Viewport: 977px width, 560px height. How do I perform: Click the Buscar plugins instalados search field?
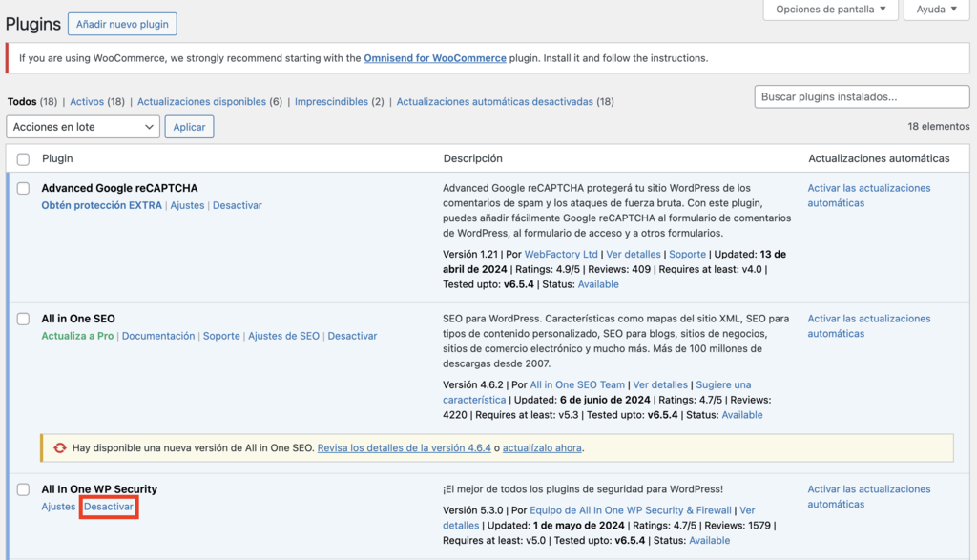tap(861, 96)
